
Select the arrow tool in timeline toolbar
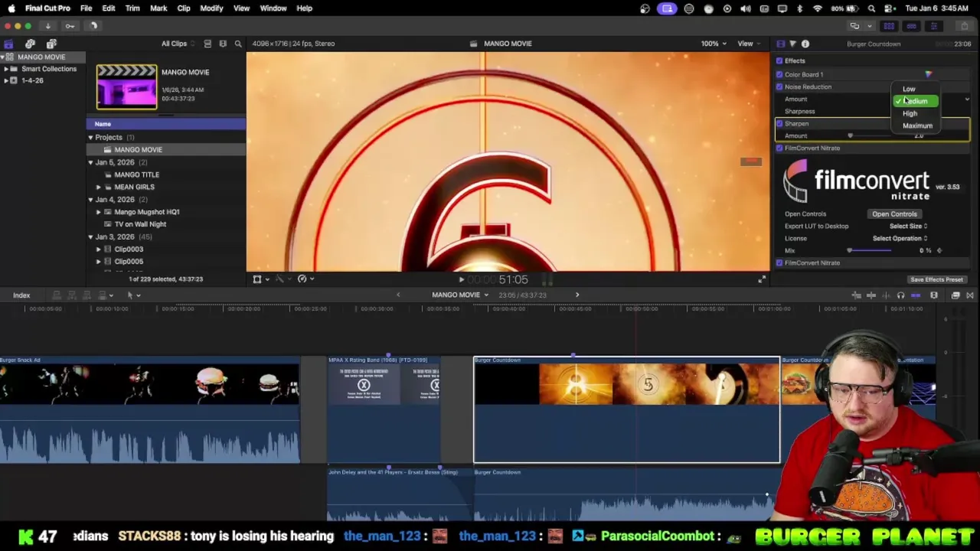(132, 295)
